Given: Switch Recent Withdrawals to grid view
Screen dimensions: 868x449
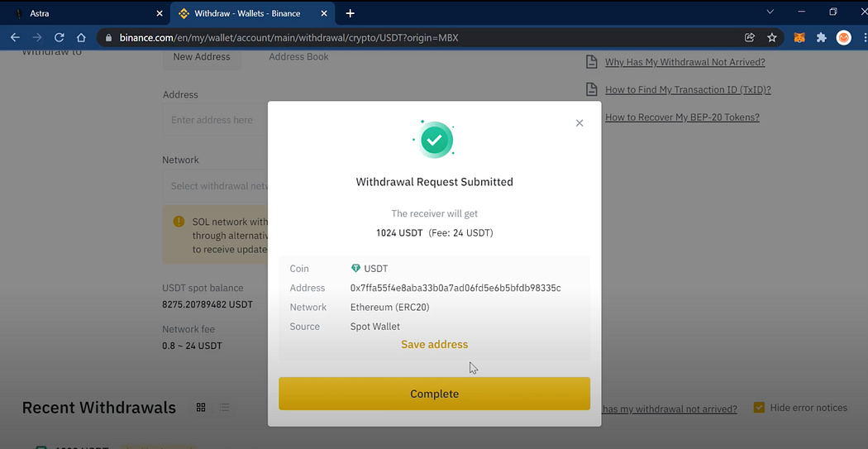Looking at the screenshot, I should click(201, 408).
